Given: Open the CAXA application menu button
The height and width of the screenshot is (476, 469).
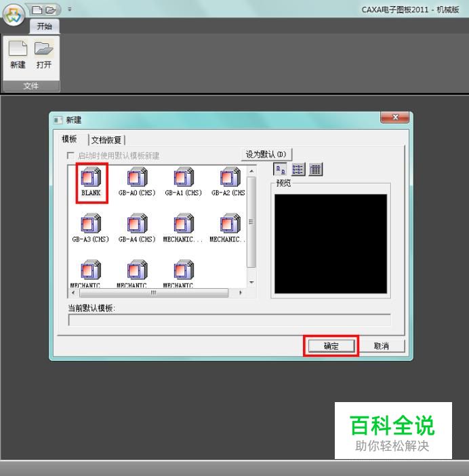Looking at the screenshot, I should 14,15.
